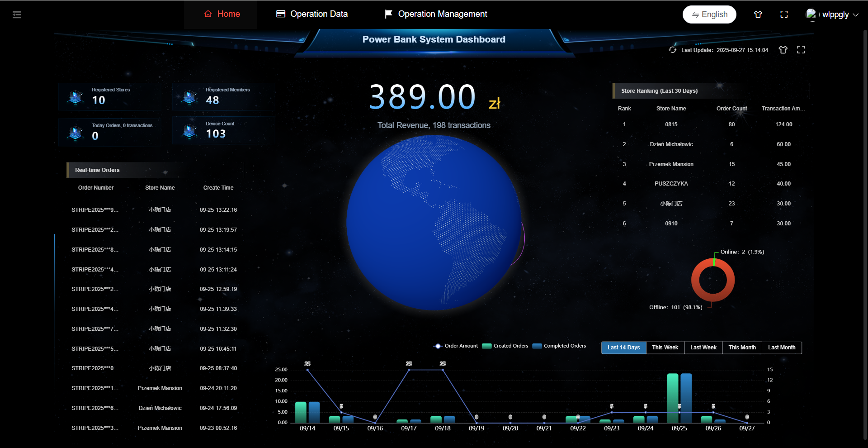868x448 pixels.
Task: Click the Device Count card icon
Action: (x=189, y=130)
